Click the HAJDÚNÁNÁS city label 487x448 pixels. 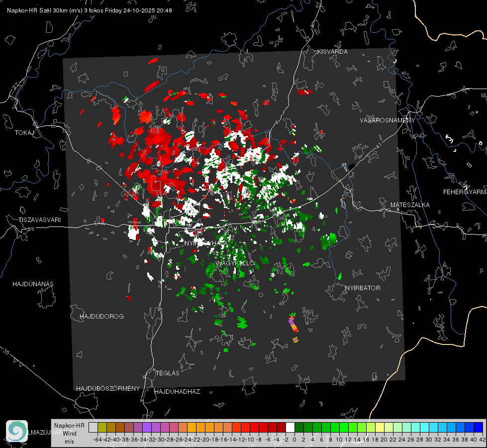coord(33,284)
